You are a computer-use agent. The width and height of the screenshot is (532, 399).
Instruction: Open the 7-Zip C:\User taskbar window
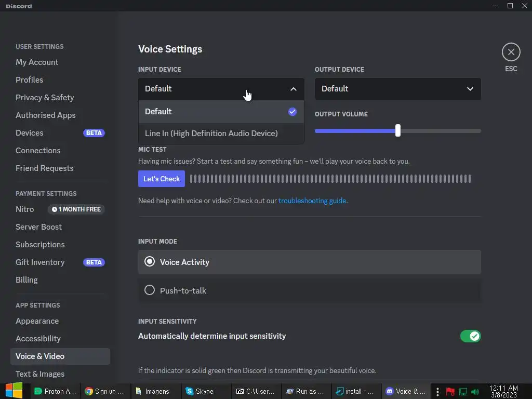tap(256, 391)
